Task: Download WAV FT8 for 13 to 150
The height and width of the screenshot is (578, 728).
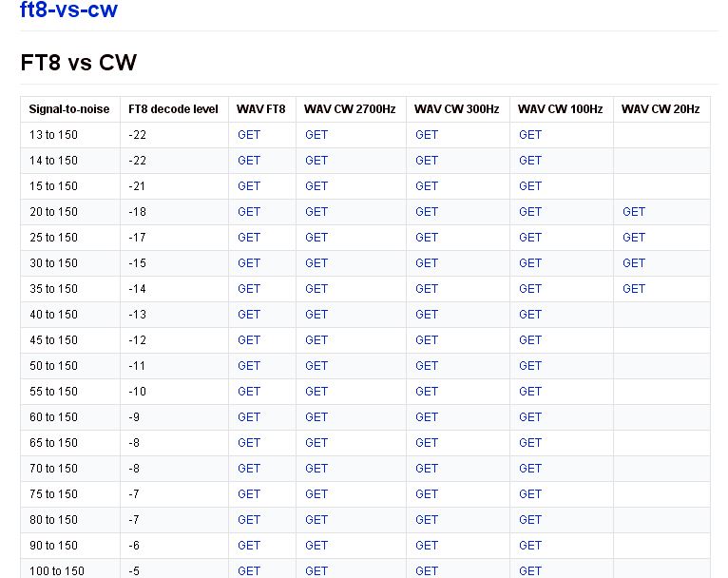Action: point(249,135)
